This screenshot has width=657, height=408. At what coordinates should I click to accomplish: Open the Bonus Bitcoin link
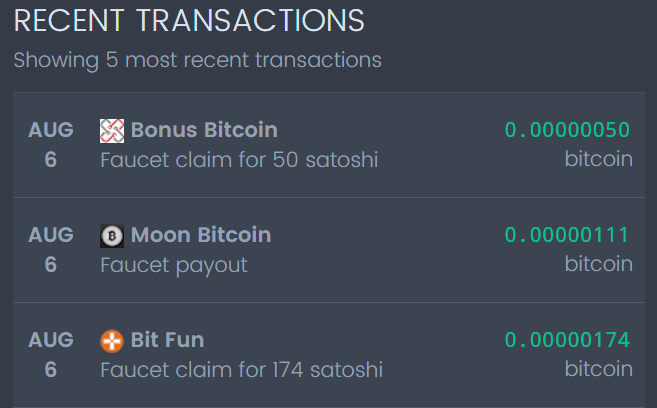pyautogui.click(x=204, y=130)
